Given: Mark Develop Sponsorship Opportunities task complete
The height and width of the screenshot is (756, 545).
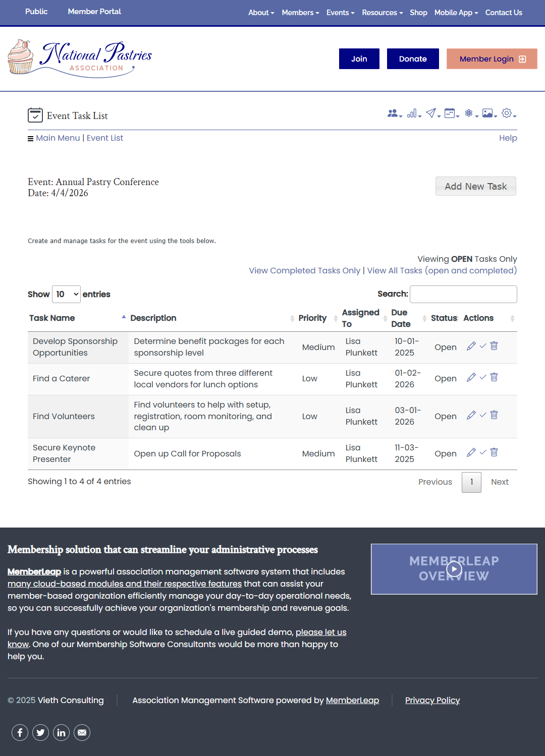Looking at the screenshot, I should pyautogui.click(x=483, y=346).
